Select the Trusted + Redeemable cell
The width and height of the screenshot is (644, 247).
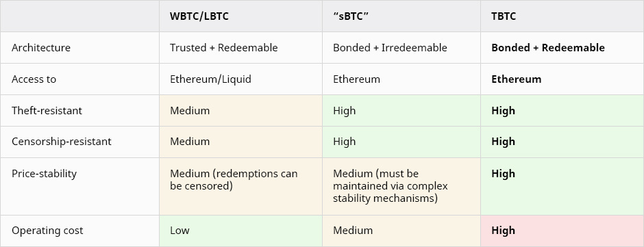pyautogui.click(x=240, y=48)
